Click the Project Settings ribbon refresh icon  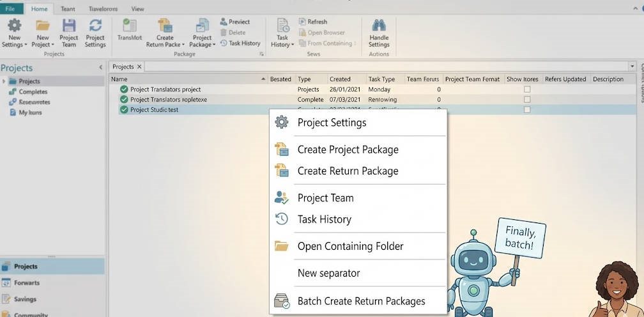click(x=95, y=26)
